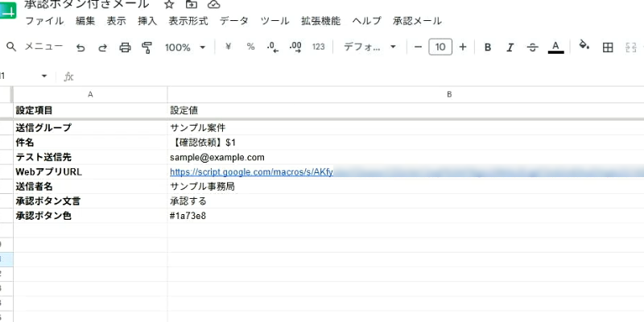Open the ファイル menu

[x=44, y=21]
